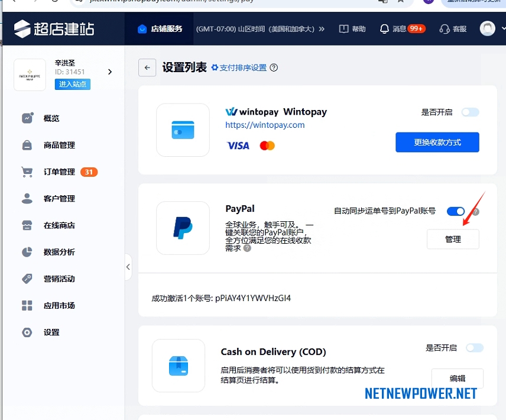Image resolution: width=506 pixels, height=420 pixels.
Task: Open 支付排序设置 link
Action: point(243,68)
